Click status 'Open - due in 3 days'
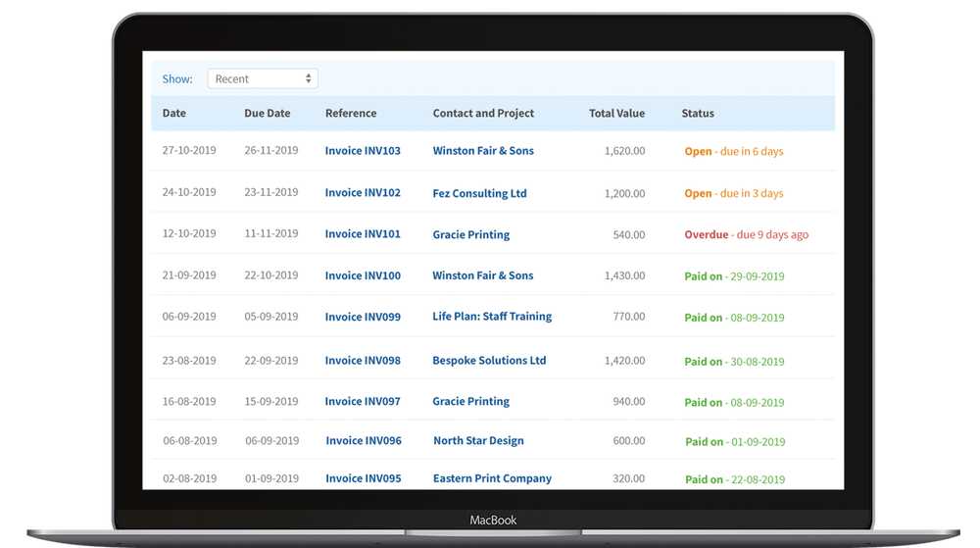The height and width of the screenshot is (548, 980). 734,193
